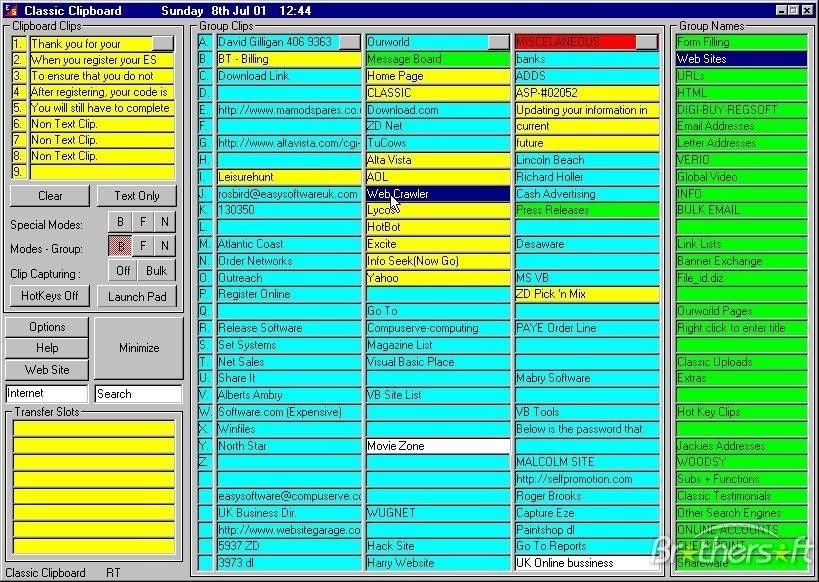Open the 'Banner Exchange' group

tap(741, 261)
